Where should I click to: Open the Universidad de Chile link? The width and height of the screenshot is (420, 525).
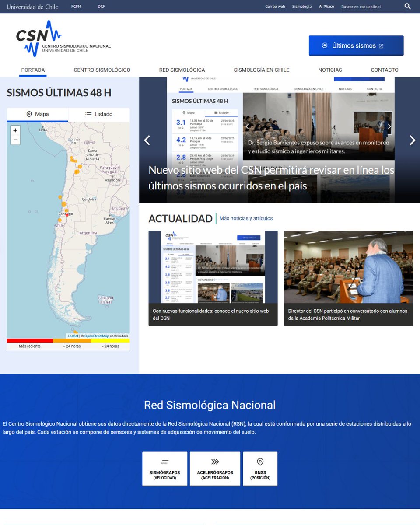(x=32, y=7)
